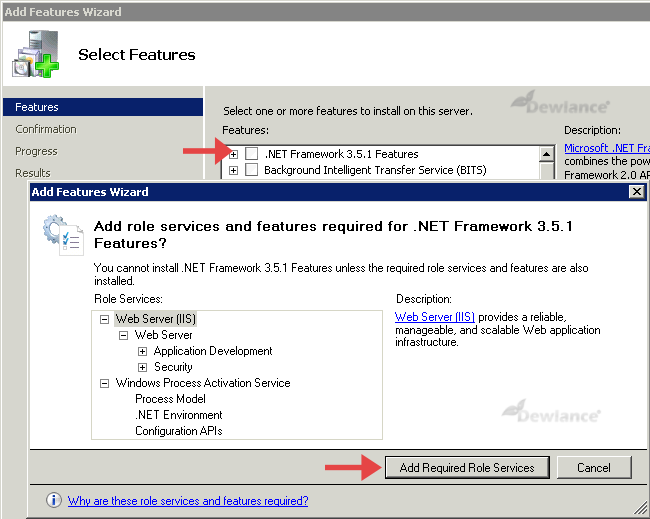Click the blue information icon
This screenshot has height=519, width=650.
53,500
